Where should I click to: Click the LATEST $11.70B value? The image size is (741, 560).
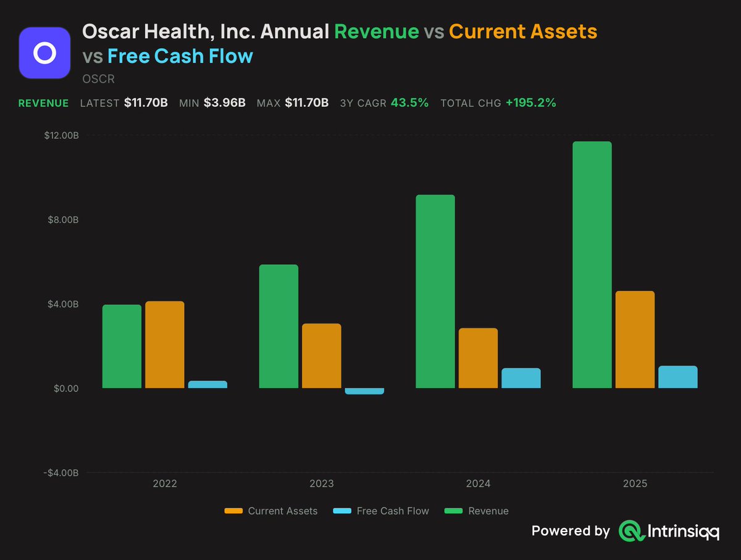coord(146,103)
